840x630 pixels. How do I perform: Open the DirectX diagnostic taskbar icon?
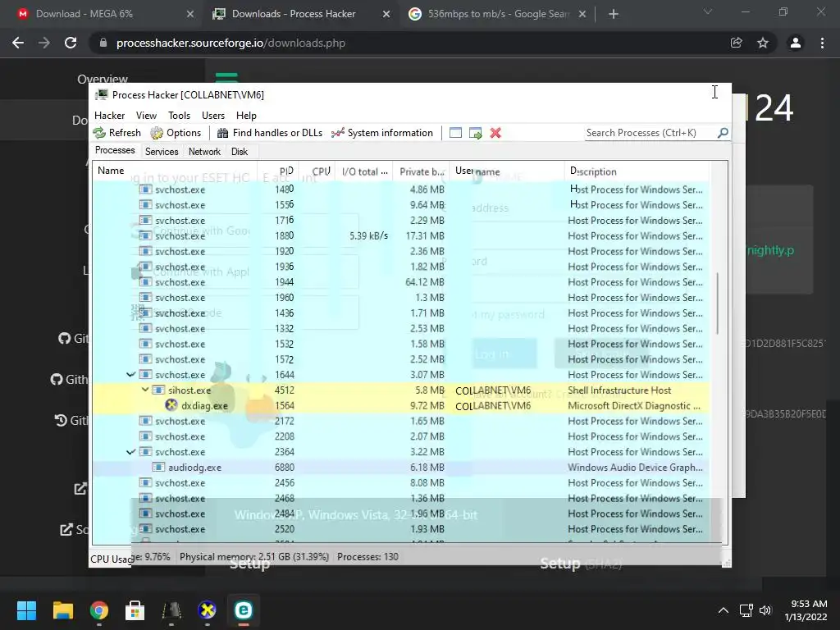pyautogui.click(x=208, y=610)
